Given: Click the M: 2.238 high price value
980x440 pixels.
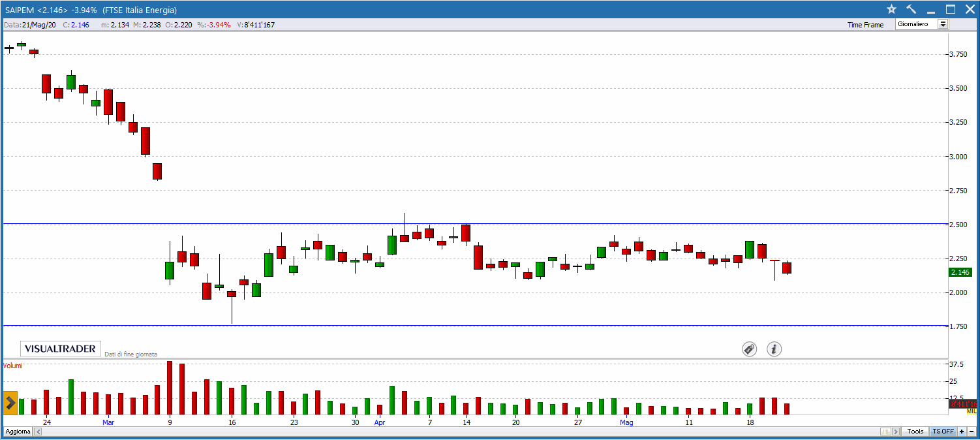Looking at the screenshot, I should point(147,25).
